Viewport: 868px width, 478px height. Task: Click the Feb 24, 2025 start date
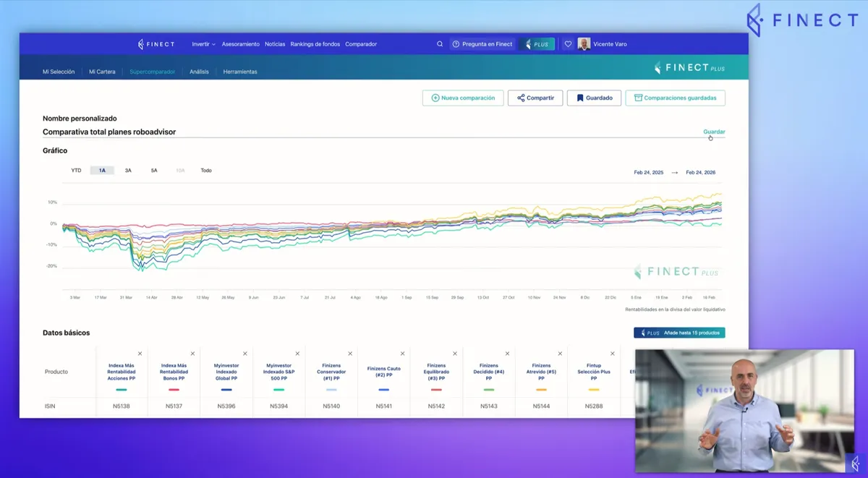(x=648, y=173)
